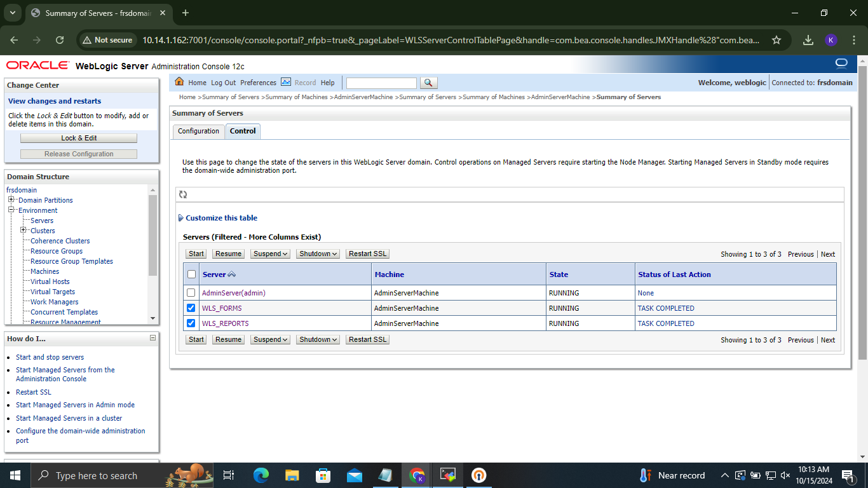The width and height of the screenshot is (868, 488).
Task: Click the Start button above the table
Action: [196, 254]
